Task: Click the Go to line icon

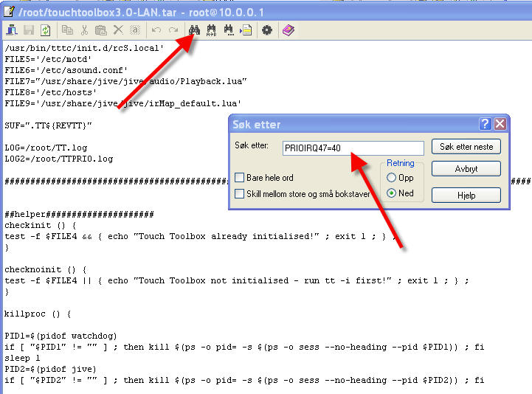Action: coord(246,30)
